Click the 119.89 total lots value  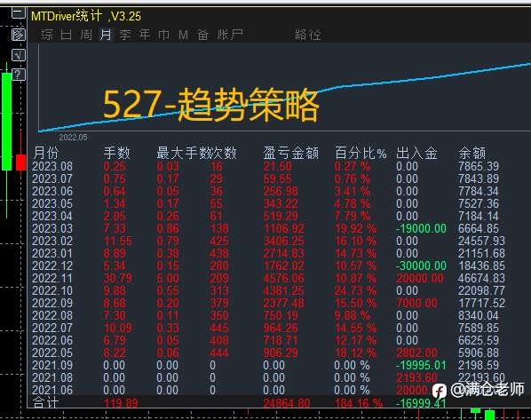(x=121, y=403)
